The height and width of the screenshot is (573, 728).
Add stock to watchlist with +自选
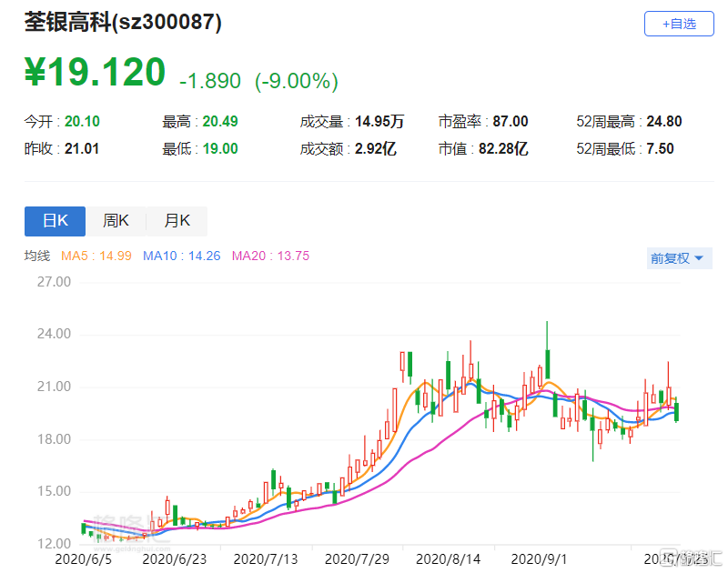[x=679, y=24]
